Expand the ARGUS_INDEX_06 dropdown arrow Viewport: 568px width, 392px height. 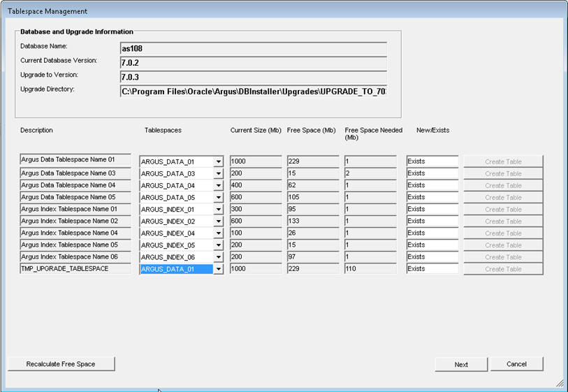pyautogui.click(x=219, y=257)
